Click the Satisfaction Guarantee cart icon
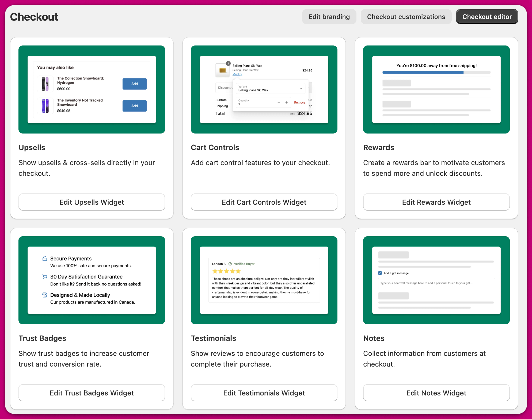532x419 pixels. coord(45,277)
